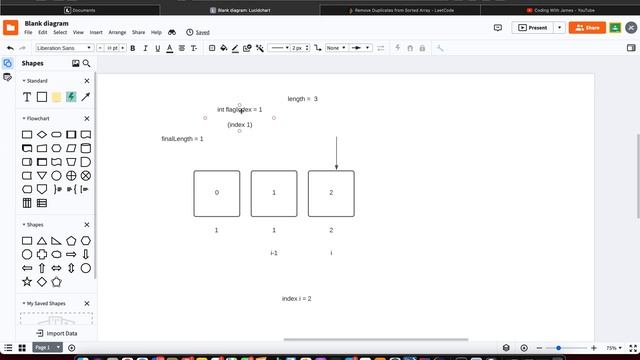This screenshot has height=360, width=640.
Task: Click the wrench settings icon
Action: tap(440, 48)
